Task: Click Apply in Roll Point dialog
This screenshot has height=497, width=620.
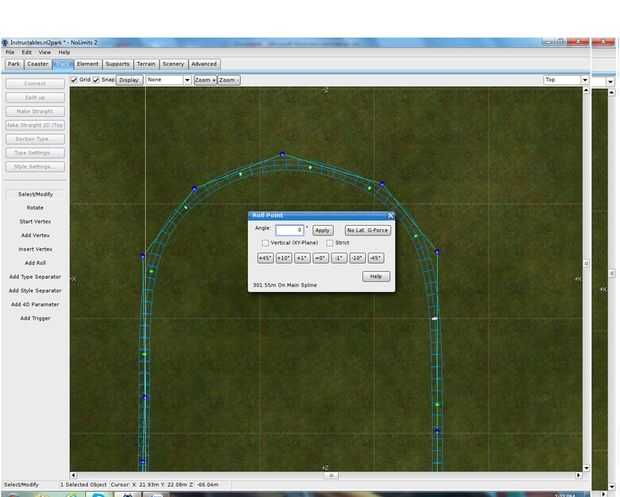Action: (x=322, y=231)
